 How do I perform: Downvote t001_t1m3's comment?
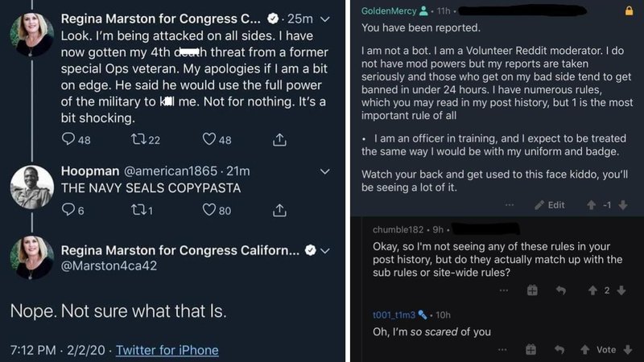(x=622, y=350)
